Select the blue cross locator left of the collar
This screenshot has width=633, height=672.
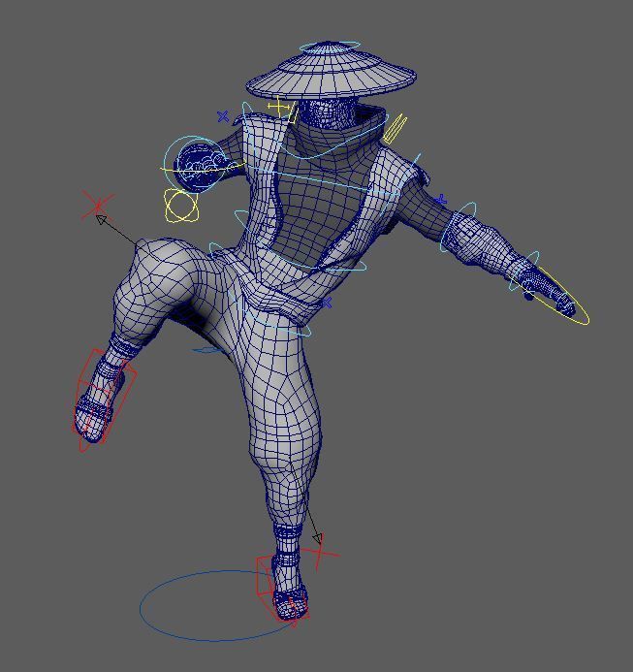coord(223,116)
